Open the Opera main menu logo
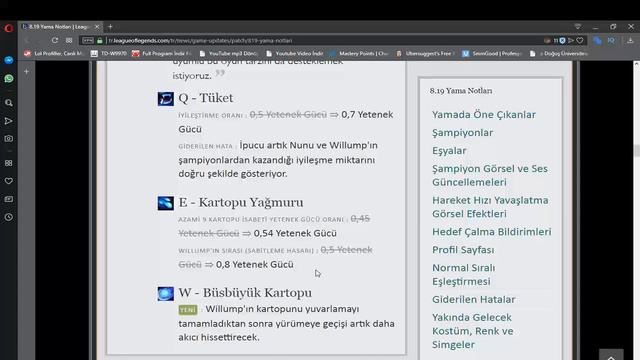This screenshot has width=640, height=360. coord(9,28)
